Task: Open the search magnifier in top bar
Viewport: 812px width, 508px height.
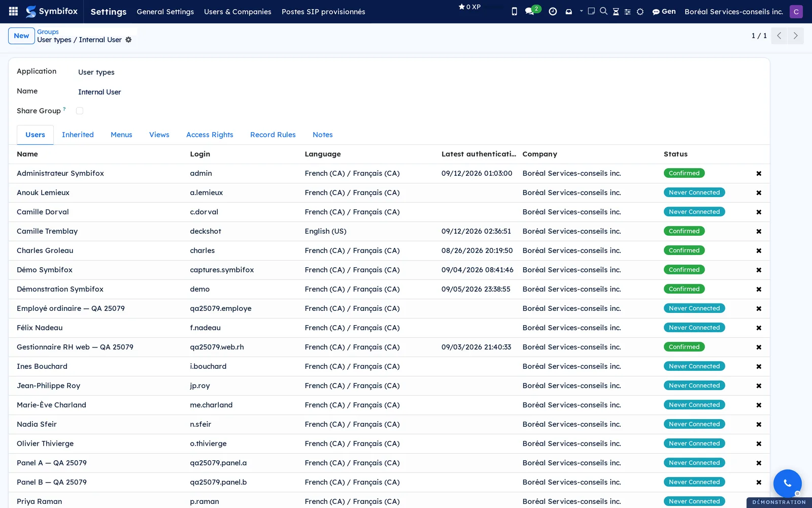Action: coord(603,11)
